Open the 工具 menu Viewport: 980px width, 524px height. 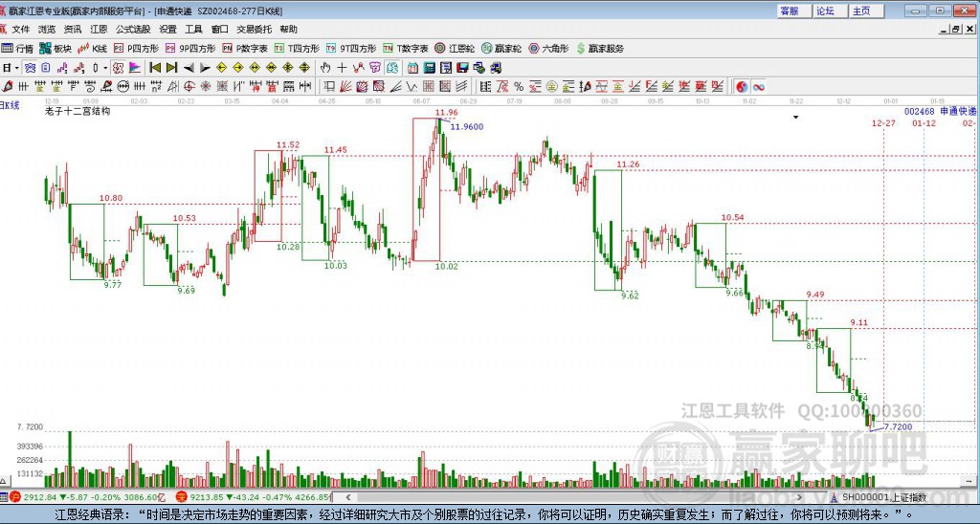193,30
